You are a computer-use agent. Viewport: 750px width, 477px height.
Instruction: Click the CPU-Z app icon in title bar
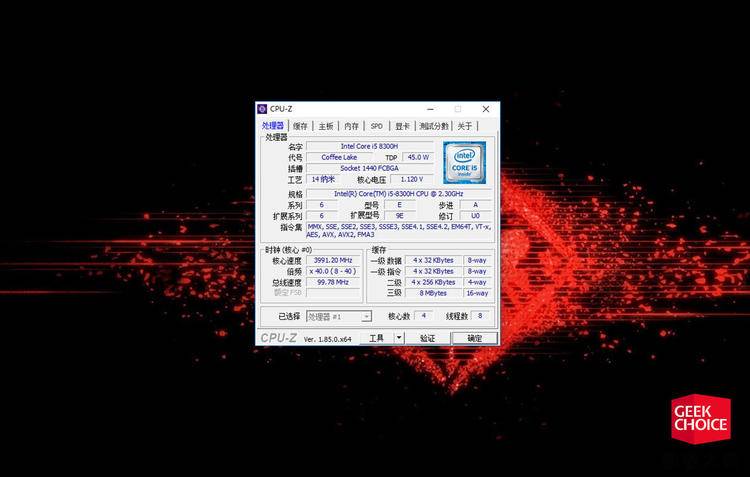(x=262, y=109)
